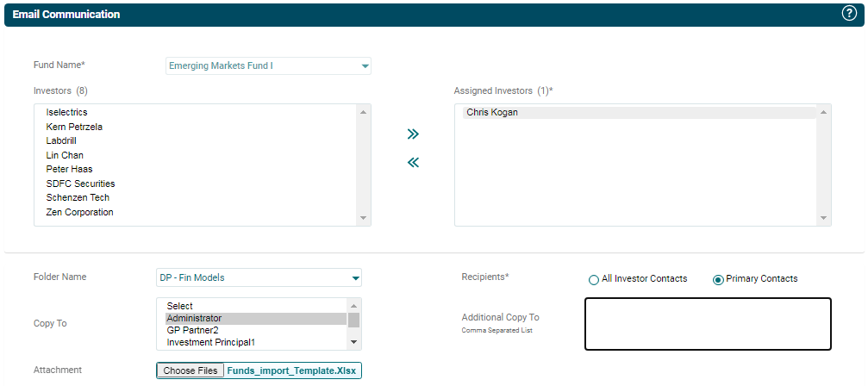Pick Zen Corporation from Investors list
Screen dimensions: 868x386
[x=79, y=212]
